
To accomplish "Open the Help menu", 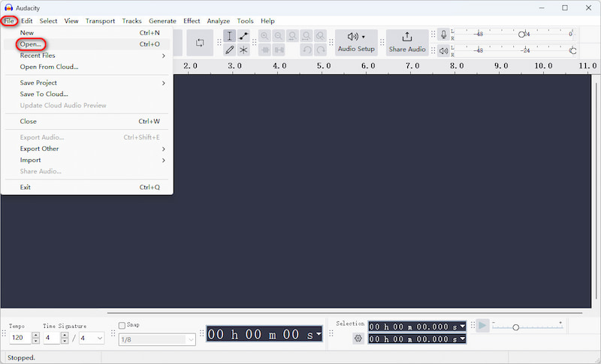I will pyautogui.click(x=267, y=21).
